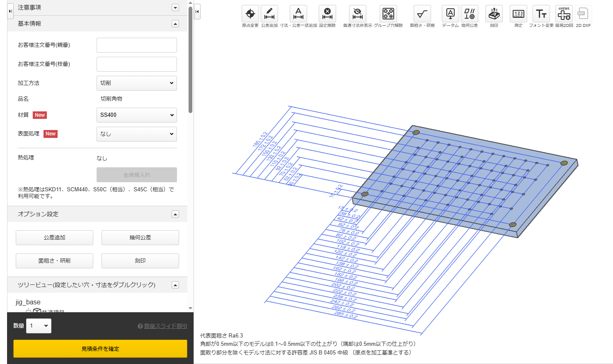Open the 刻印 engraving toolbar tool
Viewport: 613px width, 364px height.
click(494, 14)
